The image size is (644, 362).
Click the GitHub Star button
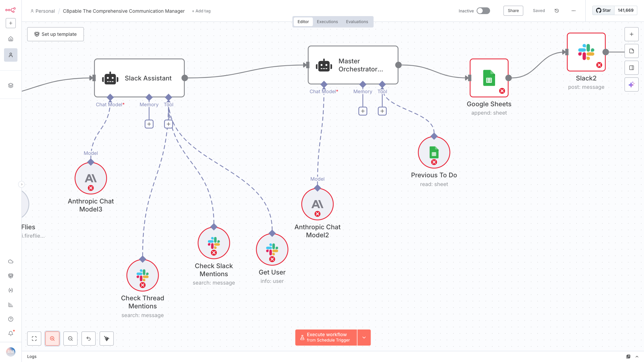pyautogui.click(x=603, y=10)
